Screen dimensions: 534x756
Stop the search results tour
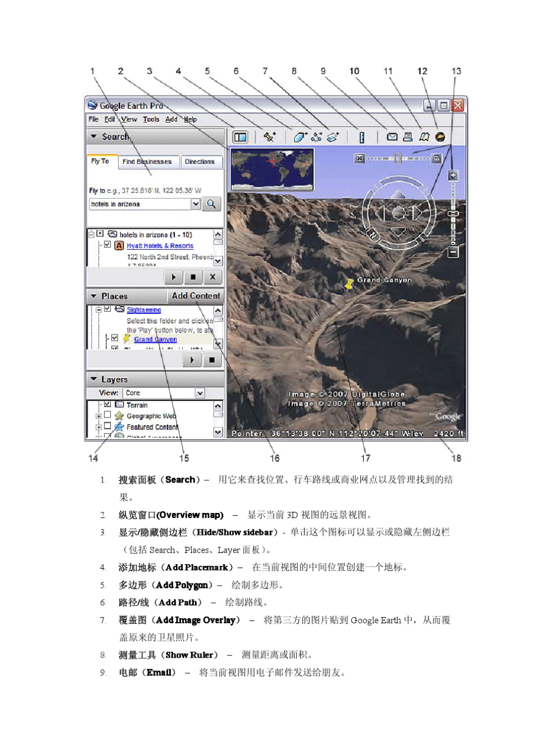pyautogui.click(x=193, y=277)
